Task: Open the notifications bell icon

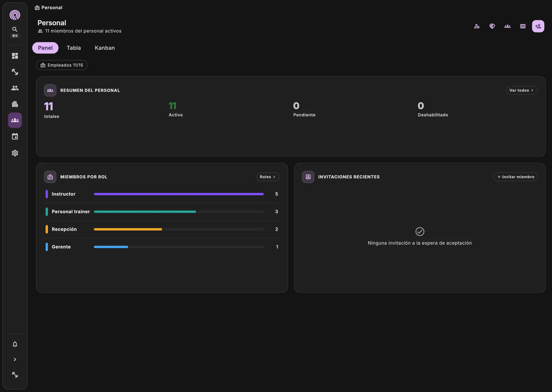Action: [15, 344]
